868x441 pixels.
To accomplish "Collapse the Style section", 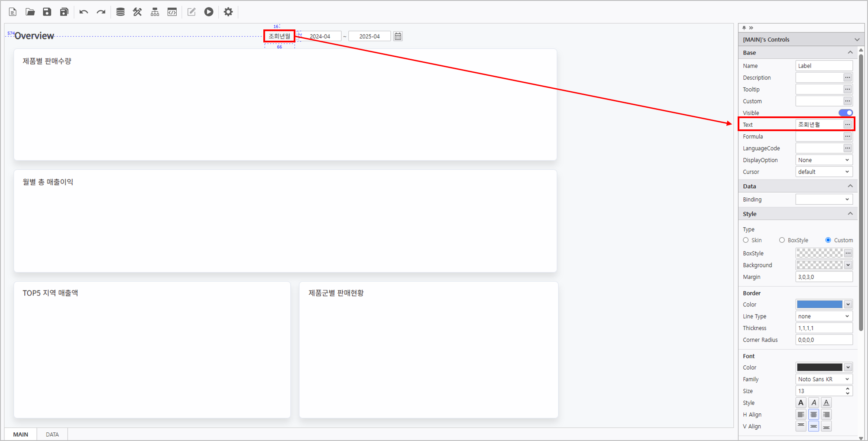I will click(x=850, y=214).
